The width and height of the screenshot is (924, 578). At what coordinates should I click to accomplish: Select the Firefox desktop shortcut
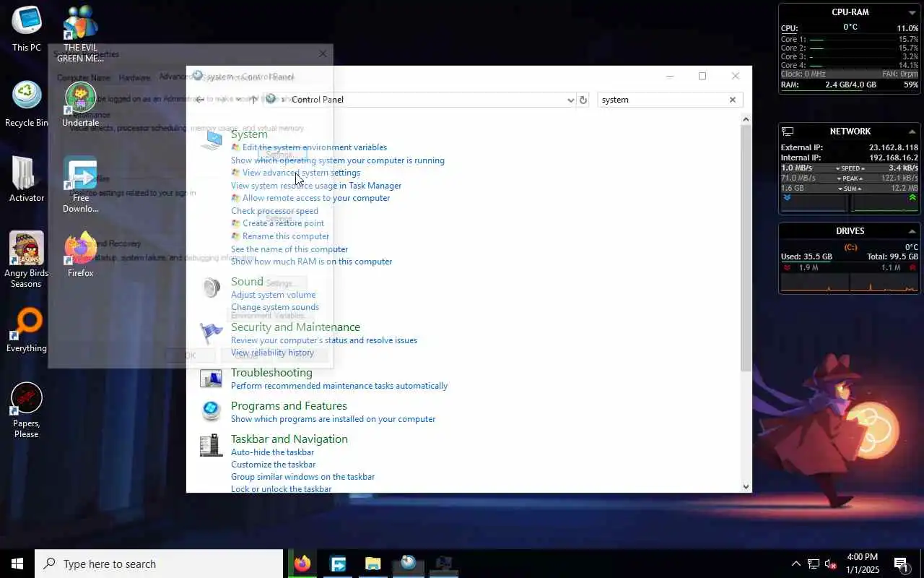[81, 254]
